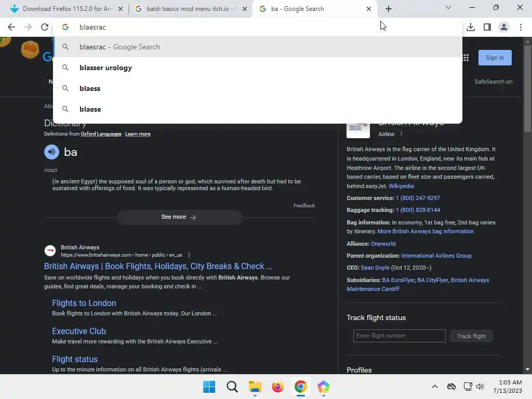Focus the Enter flight number field
This screenshot has width=532, height=399.
click(x=399, y=336)
